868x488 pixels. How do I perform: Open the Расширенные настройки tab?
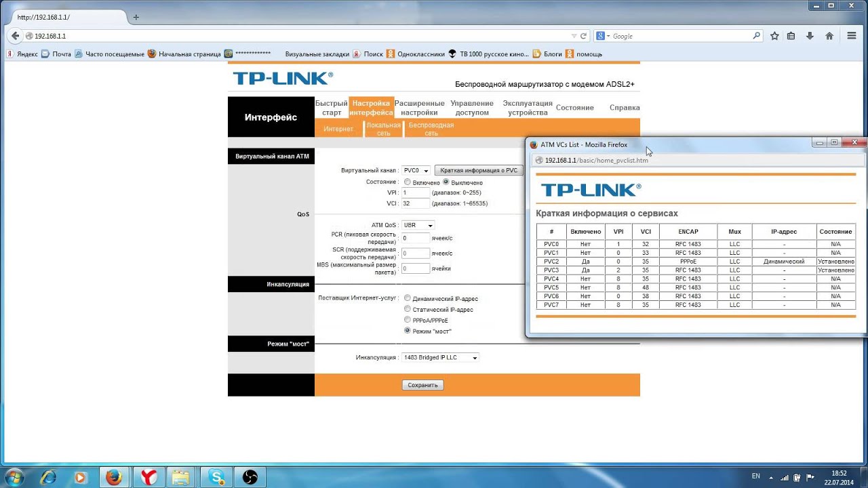[x=419, y=108]
